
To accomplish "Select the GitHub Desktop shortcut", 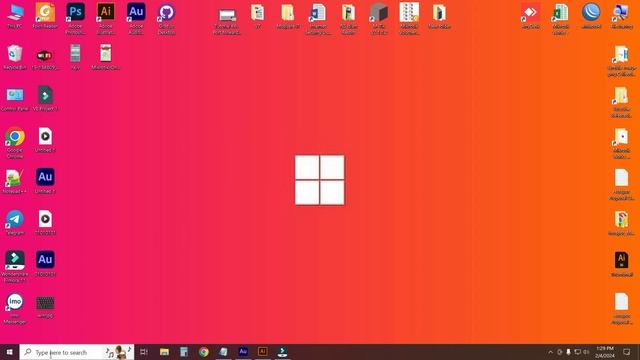I will (166, 18).
